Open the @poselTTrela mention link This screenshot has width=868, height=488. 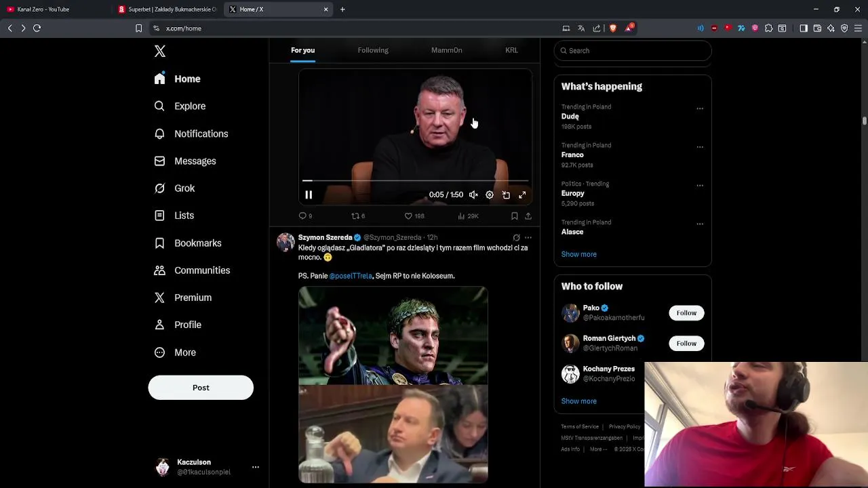351,276
